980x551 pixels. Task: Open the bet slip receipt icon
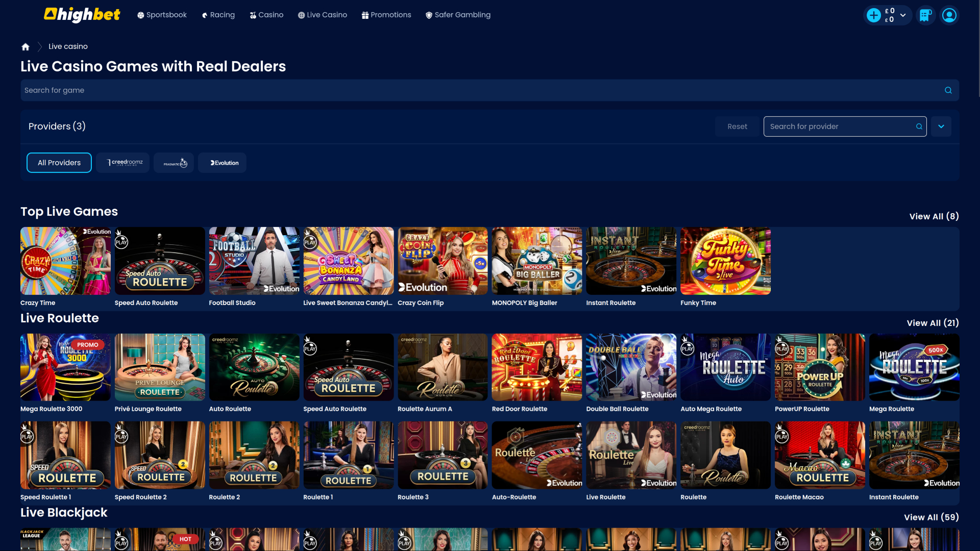point(925,15)
